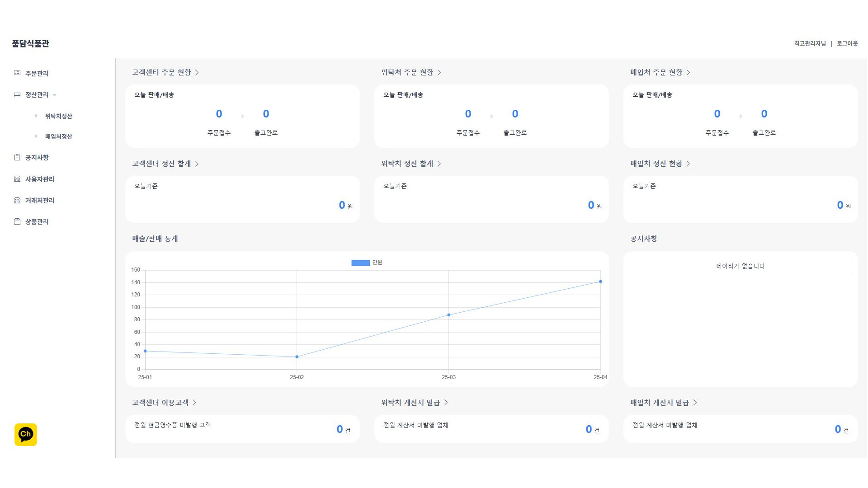Screen dimensions: 868x488
Task: Click the 품담식품관 logo title
Action: click(30, 44)
